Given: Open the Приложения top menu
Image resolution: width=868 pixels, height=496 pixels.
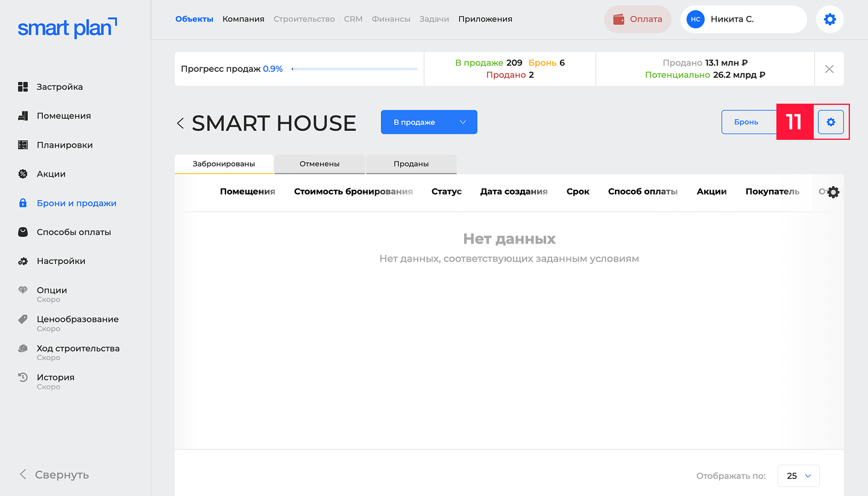Looking at the screenshot, I should click(485, 19).
